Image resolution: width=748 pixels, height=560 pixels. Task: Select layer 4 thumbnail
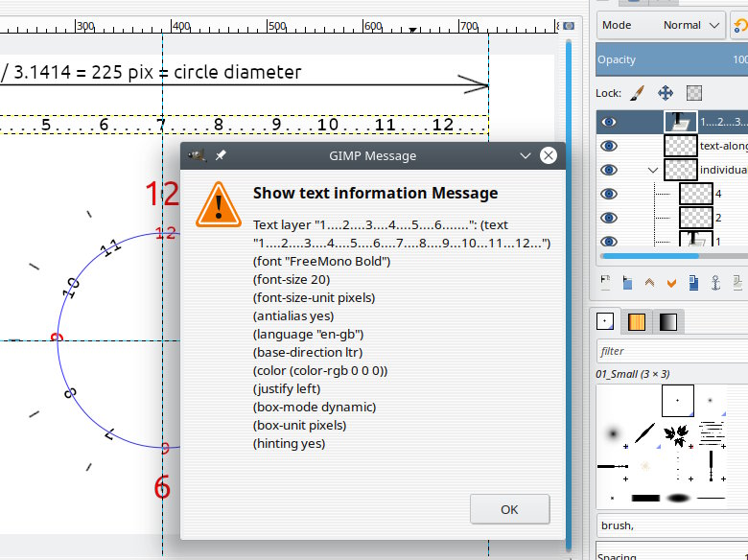coord(696,194)
